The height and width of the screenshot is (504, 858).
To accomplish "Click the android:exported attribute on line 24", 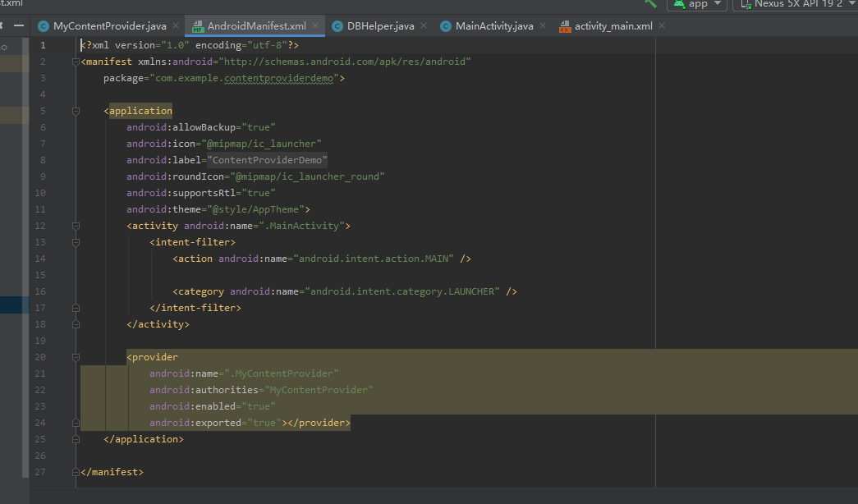I will (x=195, y=423).
